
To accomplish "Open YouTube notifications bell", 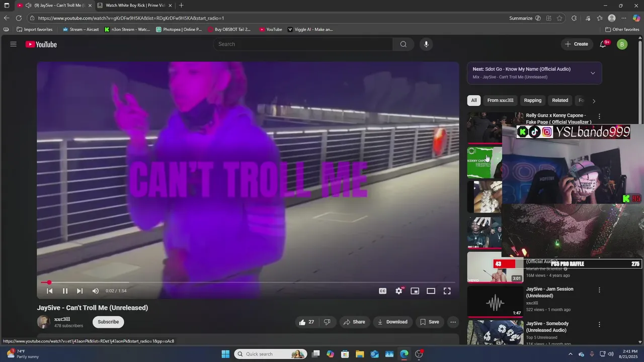I will pos(603,44).
